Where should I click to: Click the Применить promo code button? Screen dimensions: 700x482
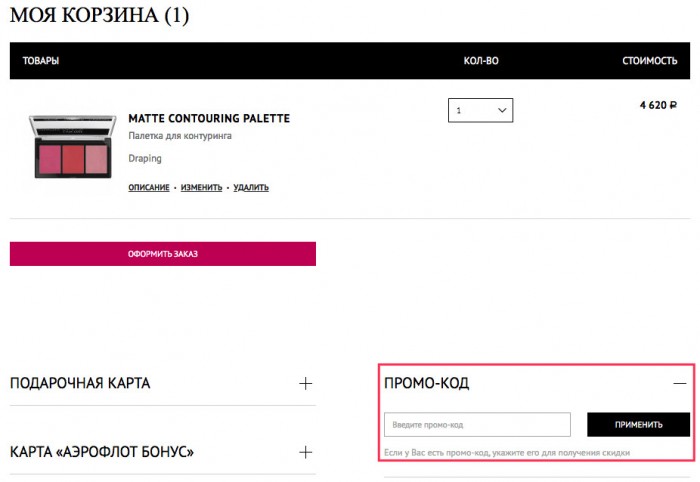point(638,424)
